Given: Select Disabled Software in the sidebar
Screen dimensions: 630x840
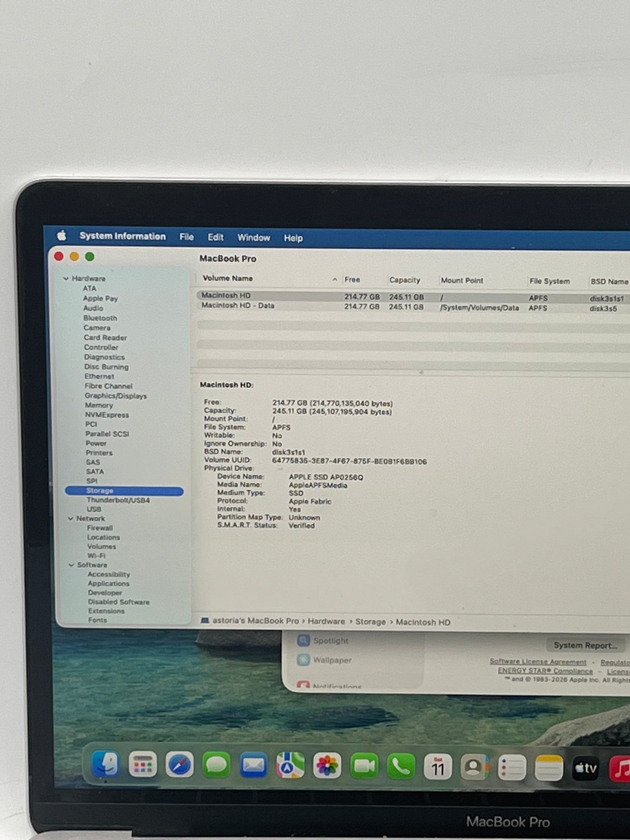Looking at the screenshot, I should coord(119,602).
